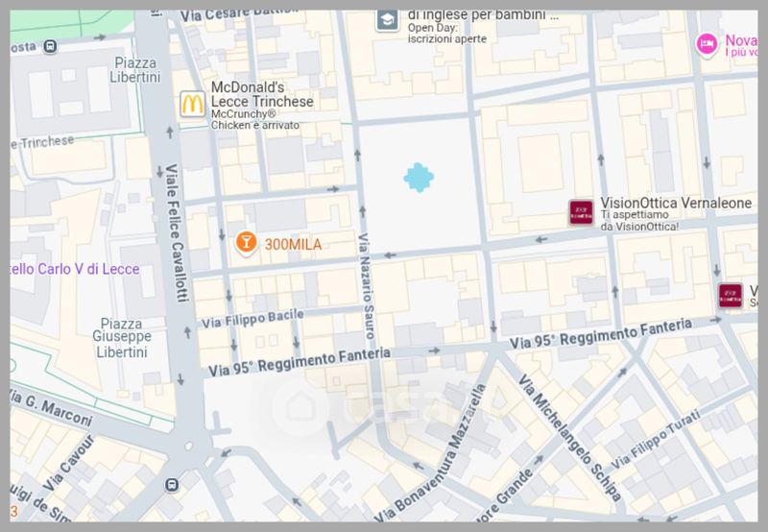Image resolution: width=768 pixels, height=532 pixels.
Task: Select the Via Nazario Sauro street label
Action: (366, 285)
